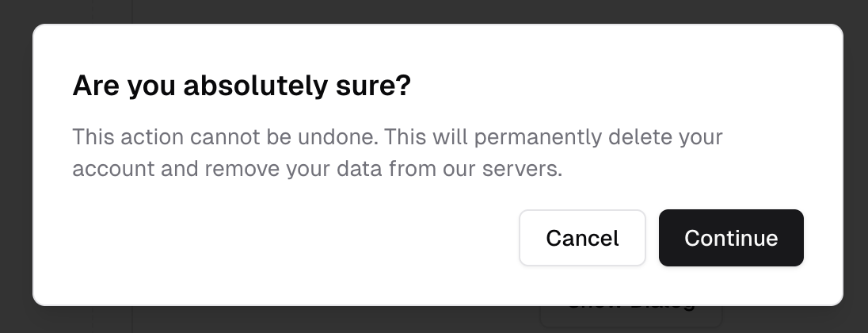Screen dimensions: 868x333
Task: Click the 'Are you absolutely sure?' heading
Action: pyautogui.click(x=242, y=86)
